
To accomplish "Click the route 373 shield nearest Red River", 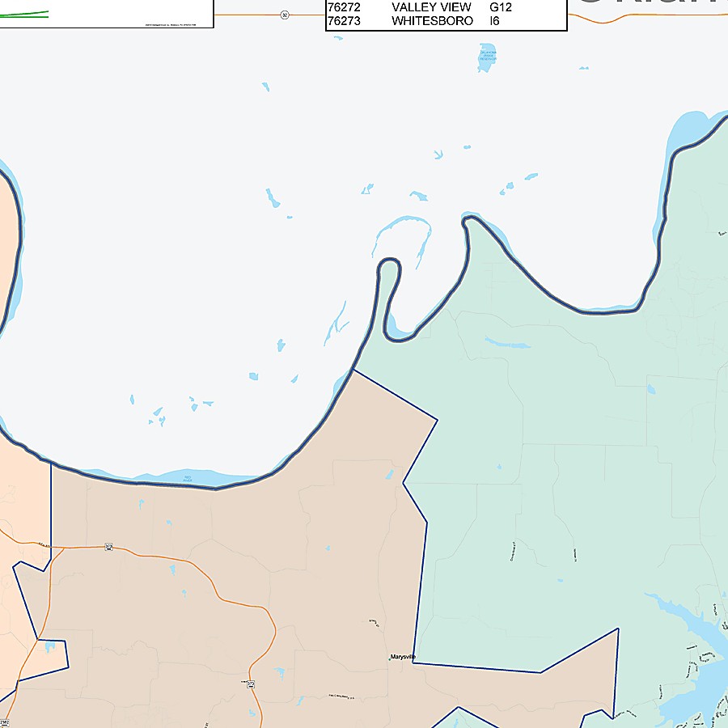I will click(x=108, y=547).
